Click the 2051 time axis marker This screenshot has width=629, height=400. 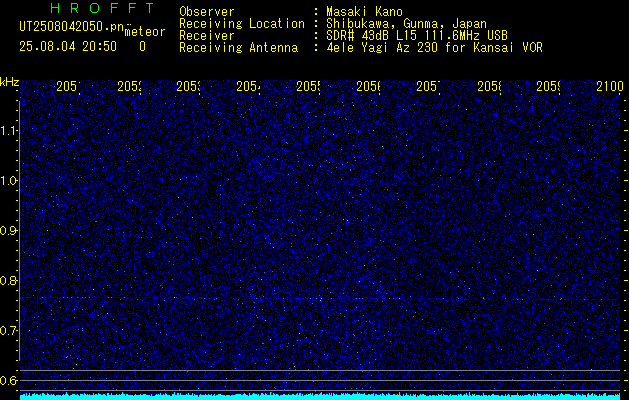click(68, 86)
